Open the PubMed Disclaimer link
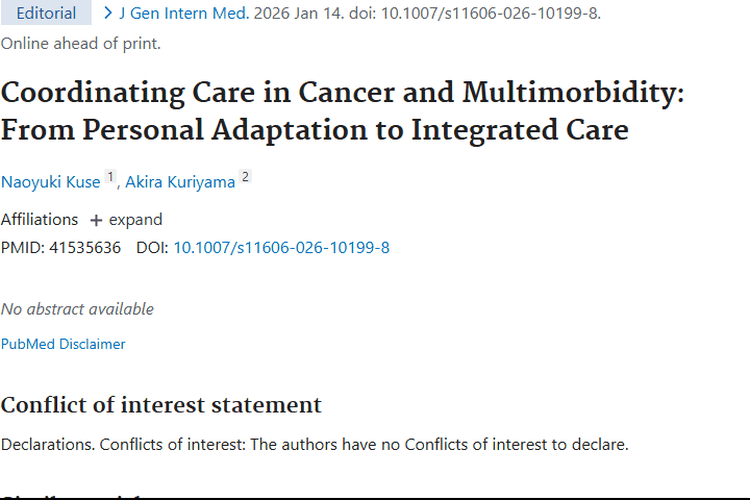The height and width of the screenshot is (500, 750). point(63,344)
